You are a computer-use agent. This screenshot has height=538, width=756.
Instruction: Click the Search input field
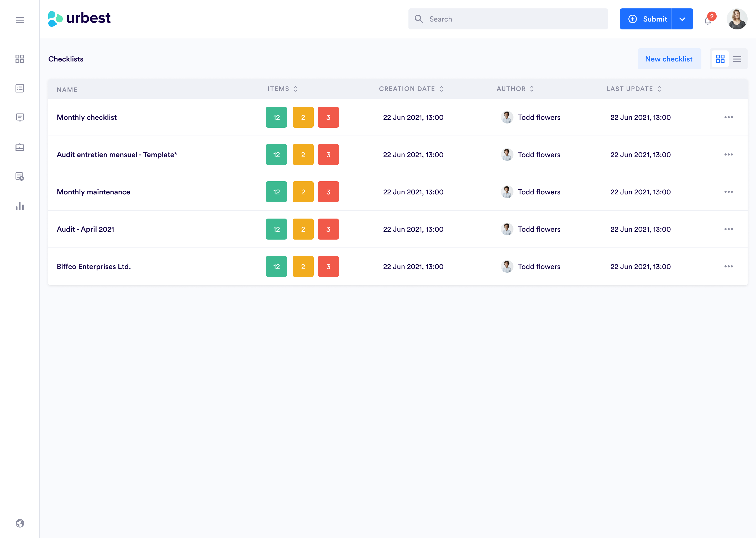(x=508, y=19)
